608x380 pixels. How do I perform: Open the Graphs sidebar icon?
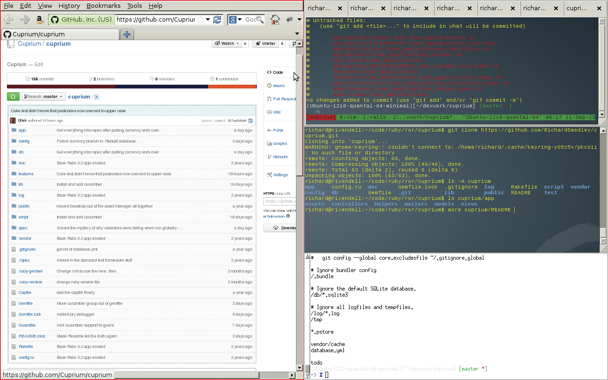pos(269,143)
